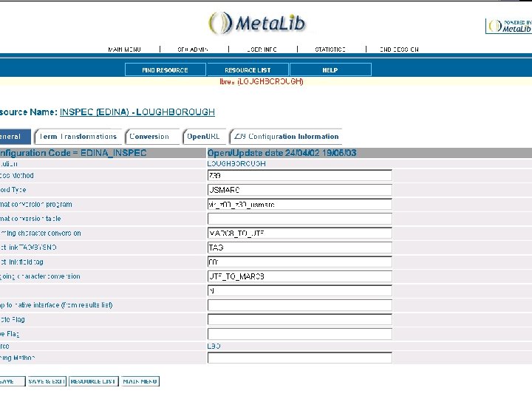
Task: Click the jump to native interface field
Action: pyautogui.click(x=299, y=305)
